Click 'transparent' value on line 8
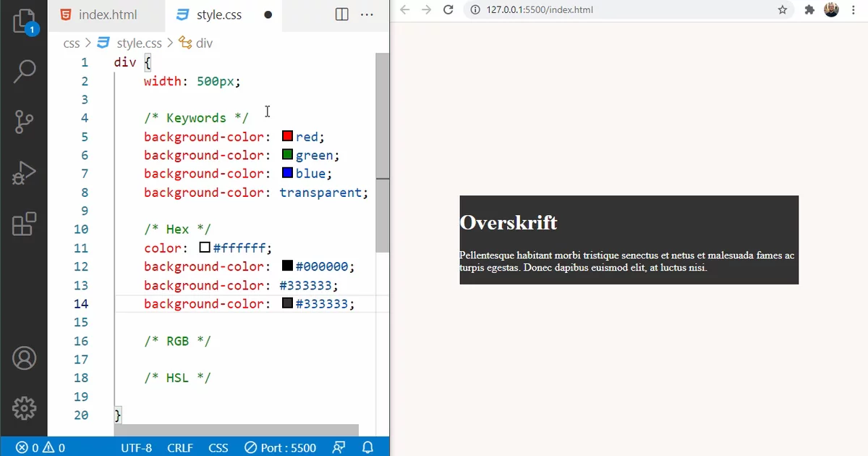 coord(320,193)
